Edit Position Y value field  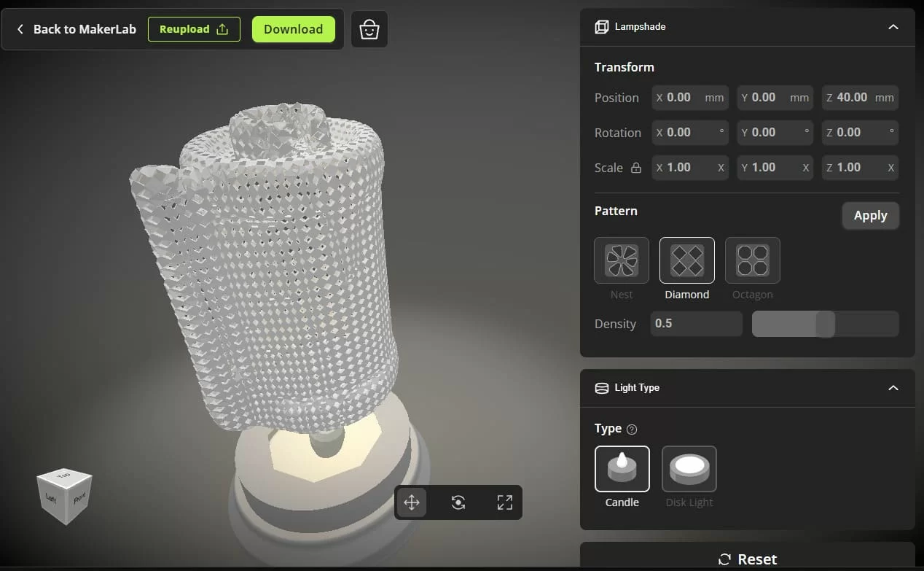(x=775, y=98)
